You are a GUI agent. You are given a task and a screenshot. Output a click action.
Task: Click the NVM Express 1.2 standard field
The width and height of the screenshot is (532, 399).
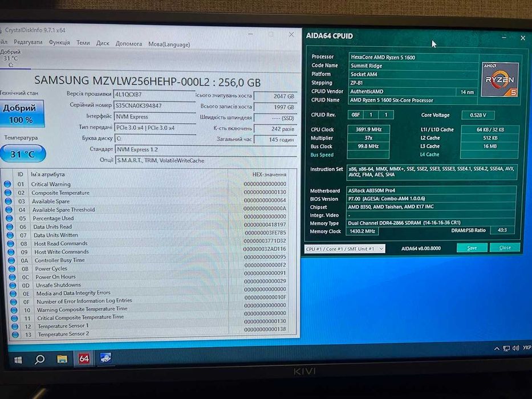206,149
